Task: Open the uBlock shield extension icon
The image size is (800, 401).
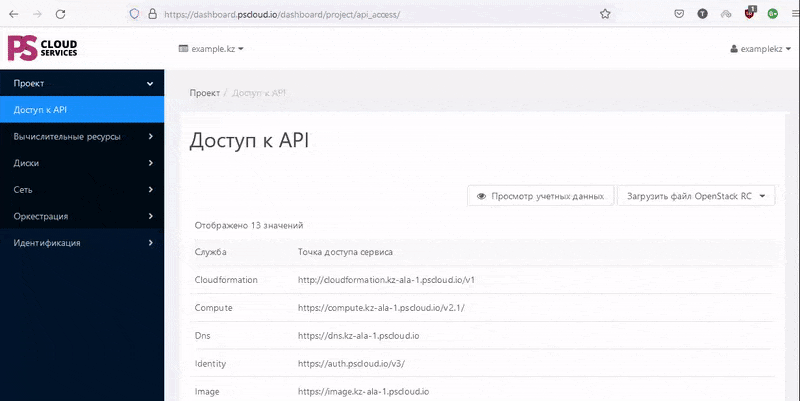Action: [x=749, y=13]
